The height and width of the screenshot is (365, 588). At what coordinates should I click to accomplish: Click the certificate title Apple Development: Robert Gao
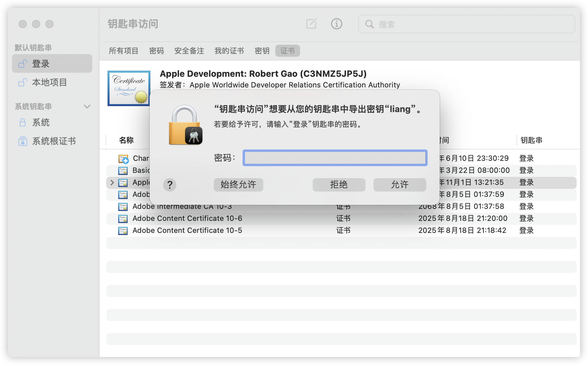(x=263, y=74)
